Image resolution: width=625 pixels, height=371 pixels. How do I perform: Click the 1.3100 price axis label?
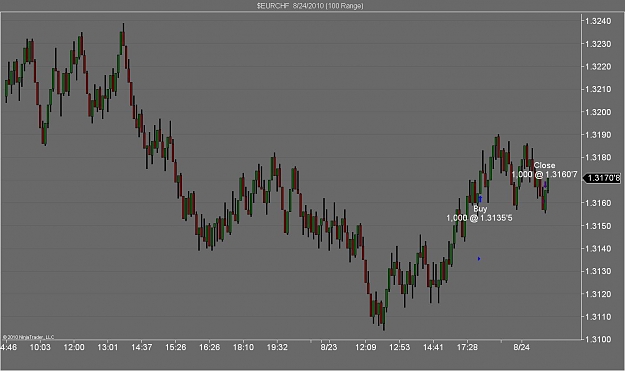pyautogui.click(x=598, y=339)
